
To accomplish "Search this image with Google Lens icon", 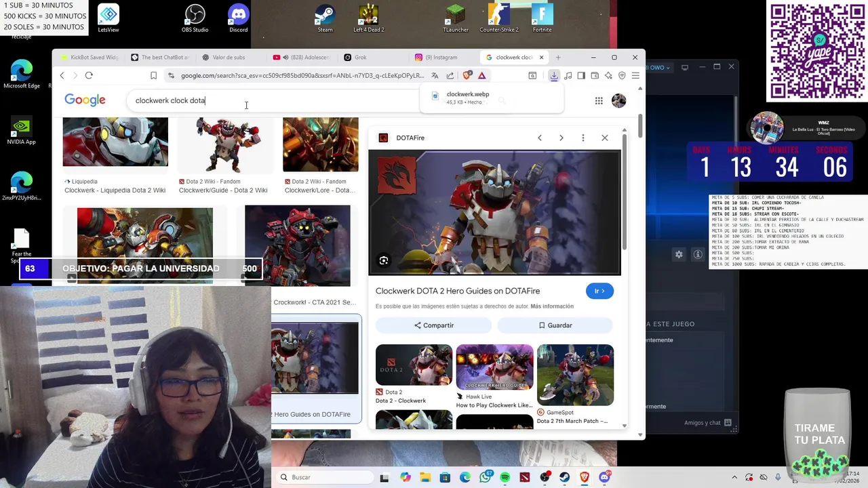I will coord(384,261).
